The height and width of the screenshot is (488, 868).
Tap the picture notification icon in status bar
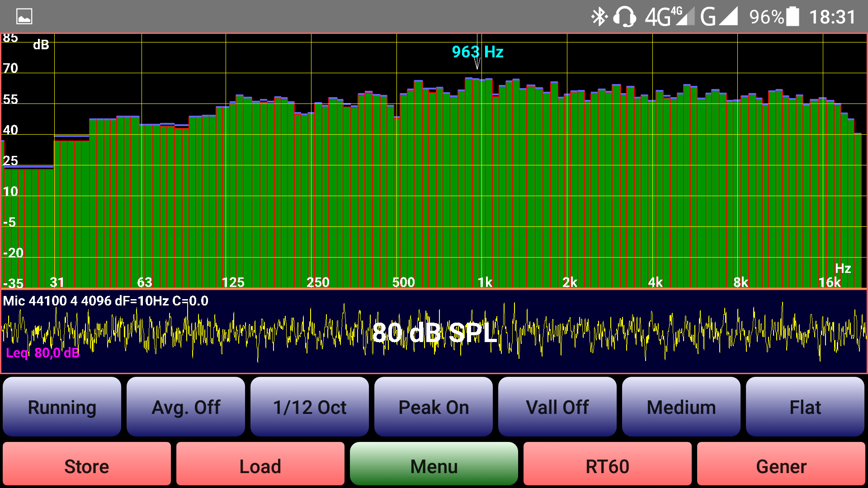tap(24, 17)
